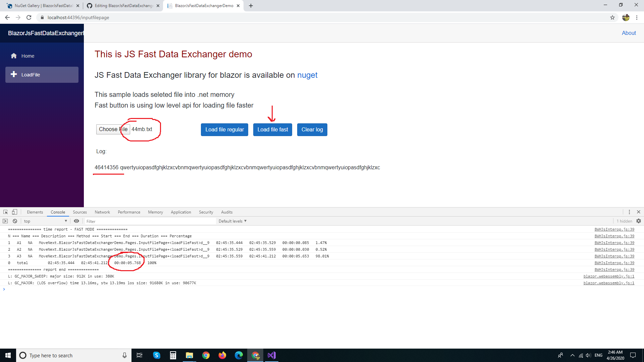Open the Default levels dropdown
Viewport: 644px width, 362px height.
[x=232, y=221]
